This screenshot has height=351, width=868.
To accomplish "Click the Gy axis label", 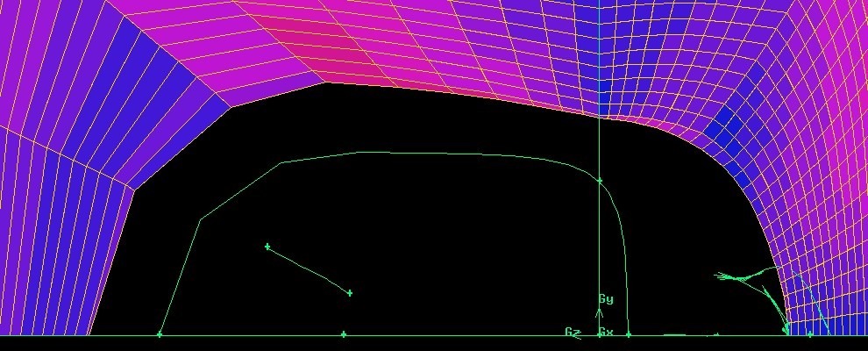I will click(606, 299).
